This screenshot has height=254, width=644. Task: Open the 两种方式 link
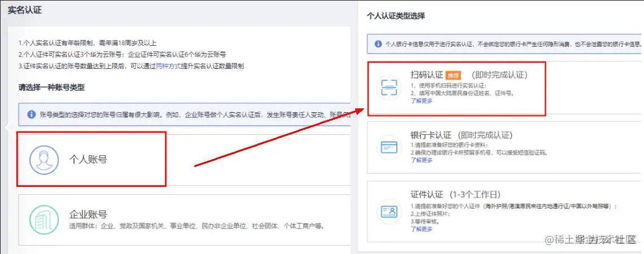(x=168, y=66)
